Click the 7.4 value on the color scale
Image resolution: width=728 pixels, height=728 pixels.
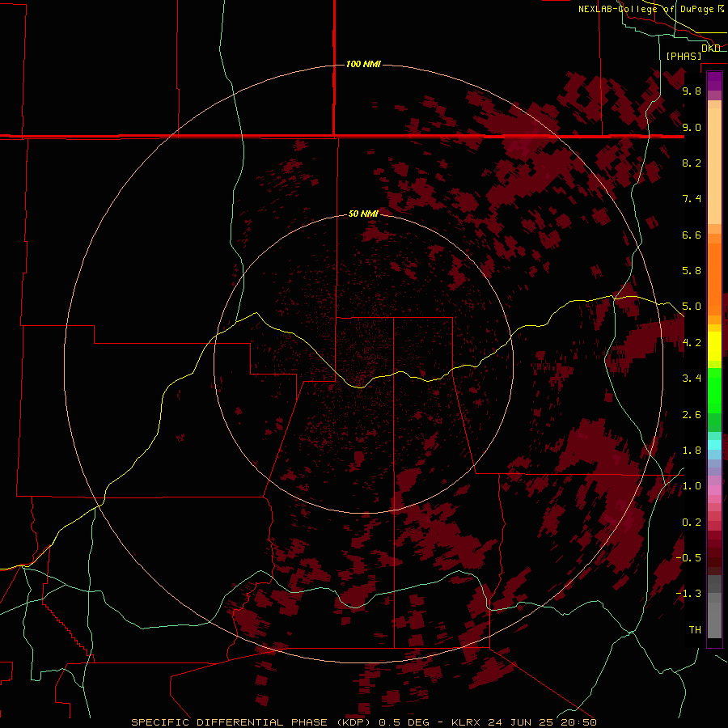(x=692, y=199)
